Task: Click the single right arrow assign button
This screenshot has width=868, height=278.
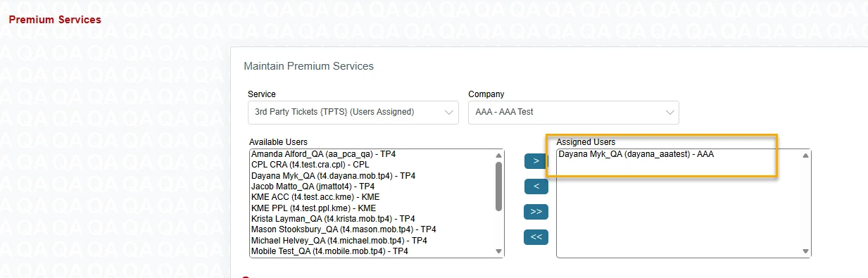Action: pyautogui.click(x=536, y=161)
